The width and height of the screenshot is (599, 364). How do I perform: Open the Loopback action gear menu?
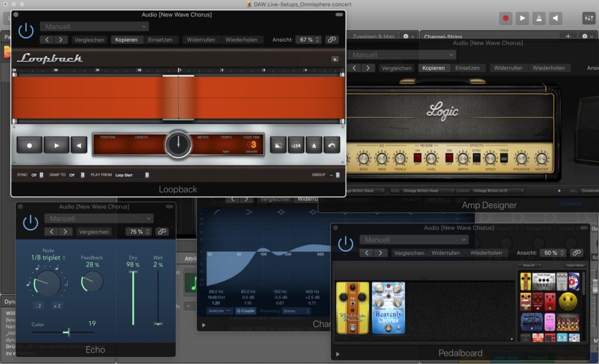pos(335,59)
